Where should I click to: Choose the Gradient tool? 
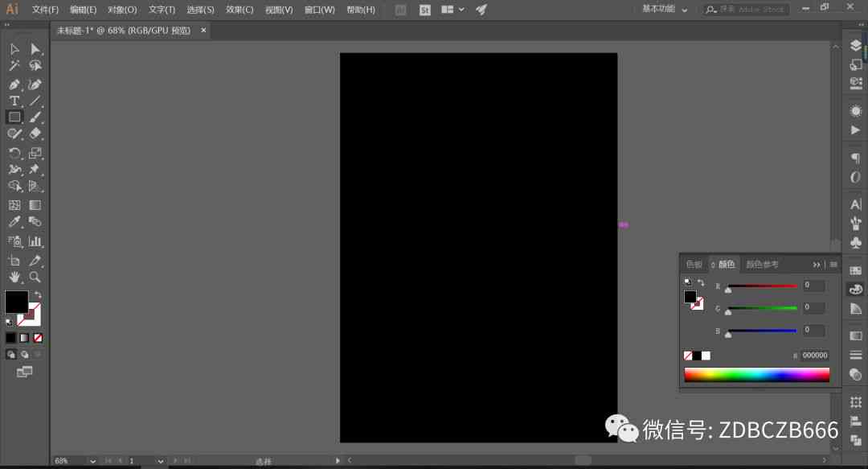click(x=35, y=205)
